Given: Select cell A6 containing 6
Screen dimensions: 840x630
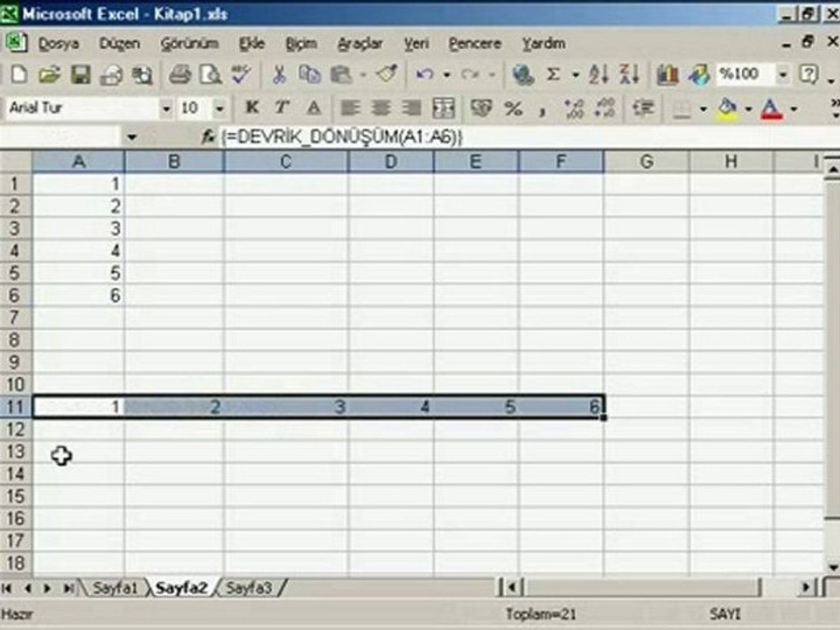Looking at the screenshot, I should tap(78, 295).
